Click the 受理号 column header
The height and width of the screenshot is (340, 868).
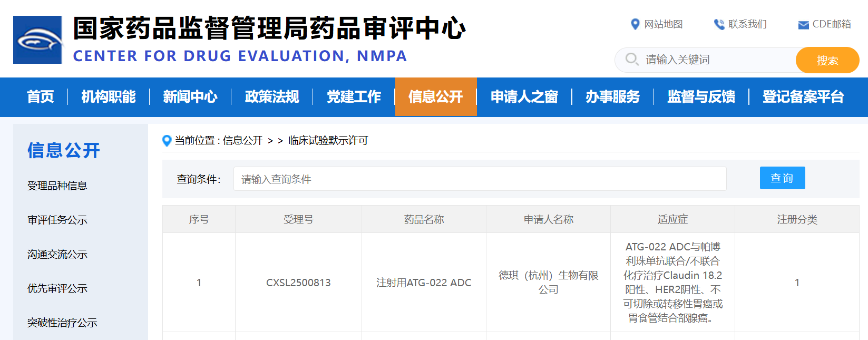tap(298, 219)
